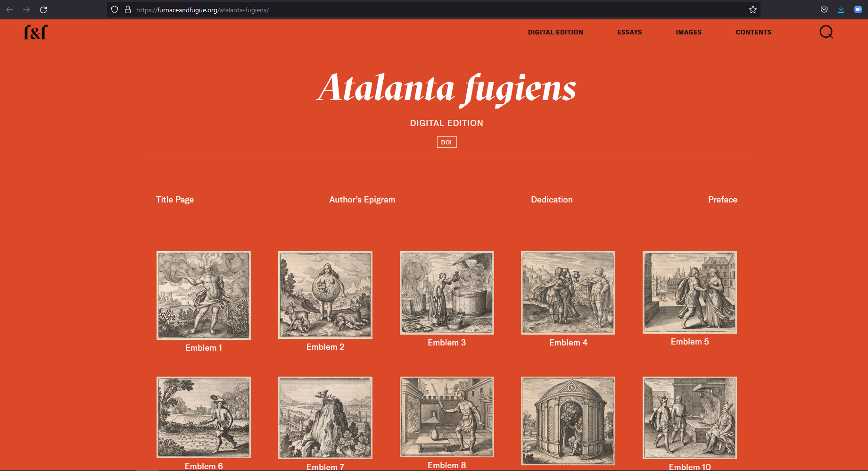Open the Emblem 2 thumbnail image
868x471 pixels.
325,295
